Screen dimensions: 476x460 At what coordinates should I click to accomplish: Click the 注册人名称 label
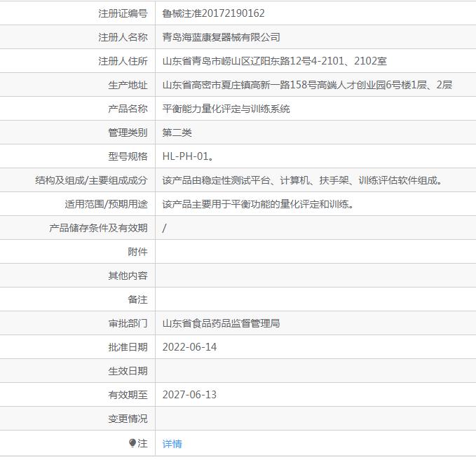click(x=123, y=37)
